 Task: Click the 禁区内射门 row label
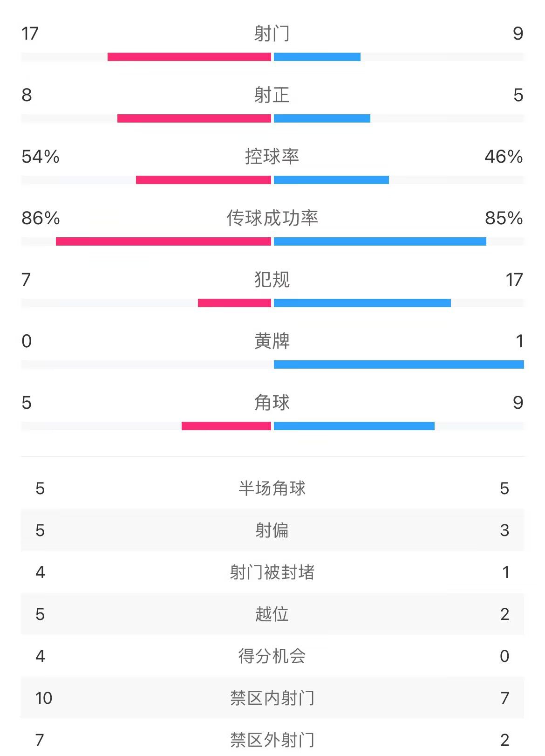pyautogui.click(x=272, y=698)
